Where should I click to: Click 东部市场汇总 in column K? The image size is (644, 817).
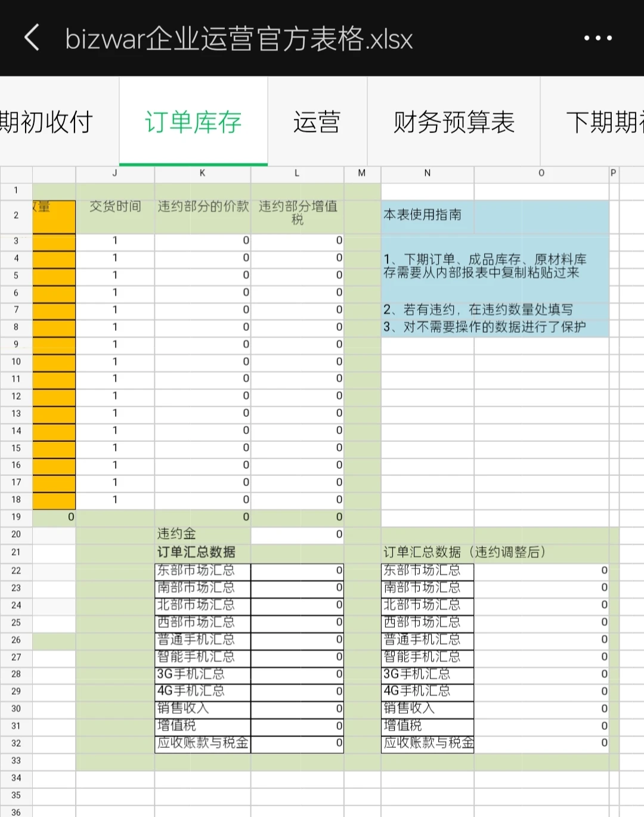click(203, 571)
